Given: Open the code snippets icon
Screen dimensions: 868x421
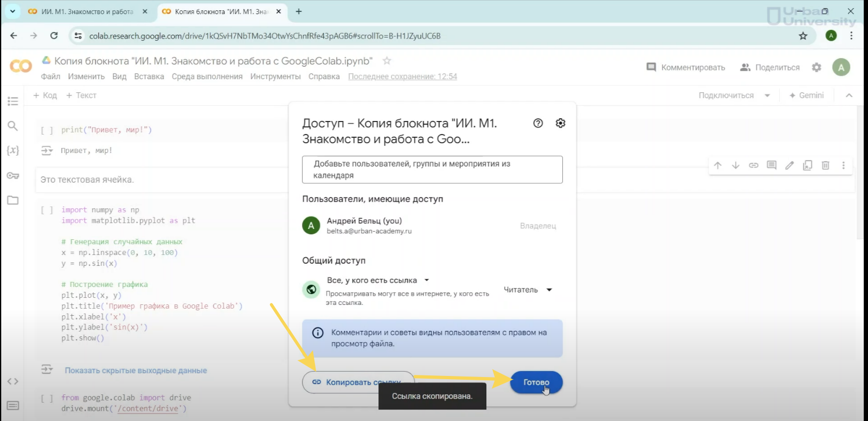Looking at the screenshot, I should click(x=13, y=381).
